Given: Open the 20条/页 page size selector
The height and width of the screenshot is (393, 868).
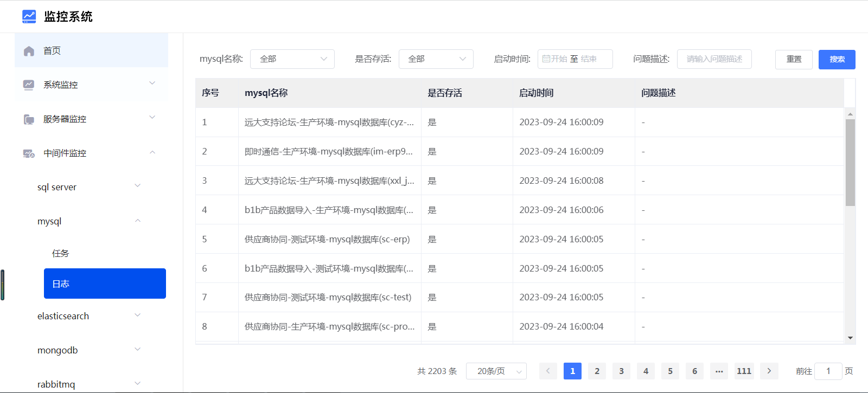Looking at the screenshot, I should (x=496, y=371).
